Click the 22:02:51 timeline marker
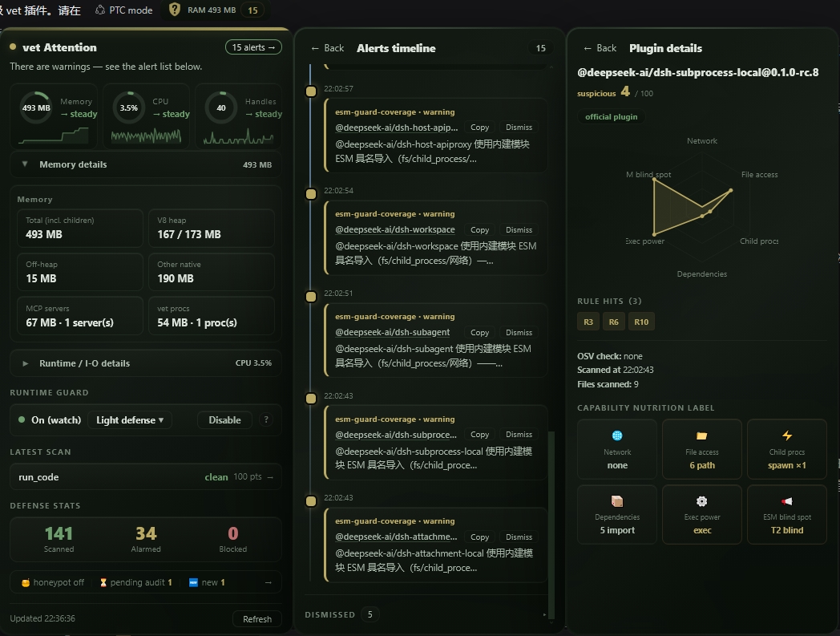Image resolution: width=840 pixels, height=636 pixels. point(311,297)
